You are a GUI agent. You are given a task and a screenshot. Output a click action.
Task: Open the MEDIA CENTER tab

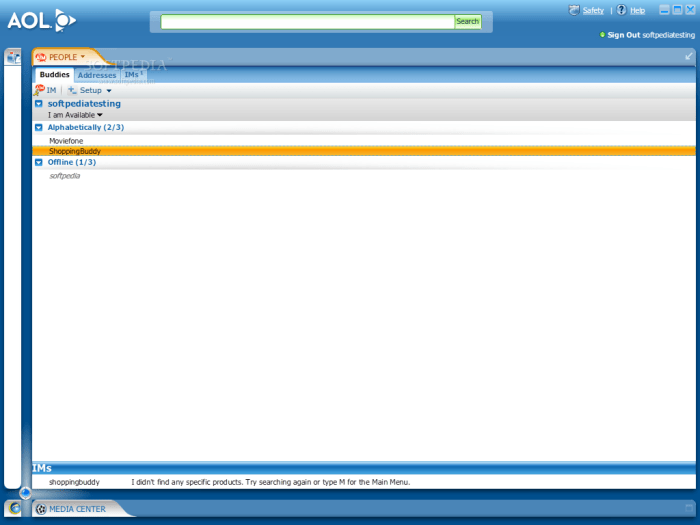[77, 509]
